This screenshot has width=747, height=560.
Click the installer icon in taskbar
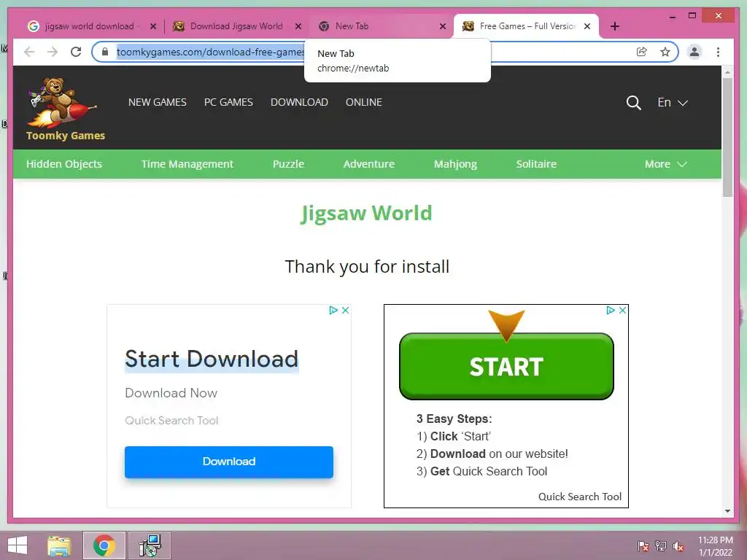[x=150, y=545]
